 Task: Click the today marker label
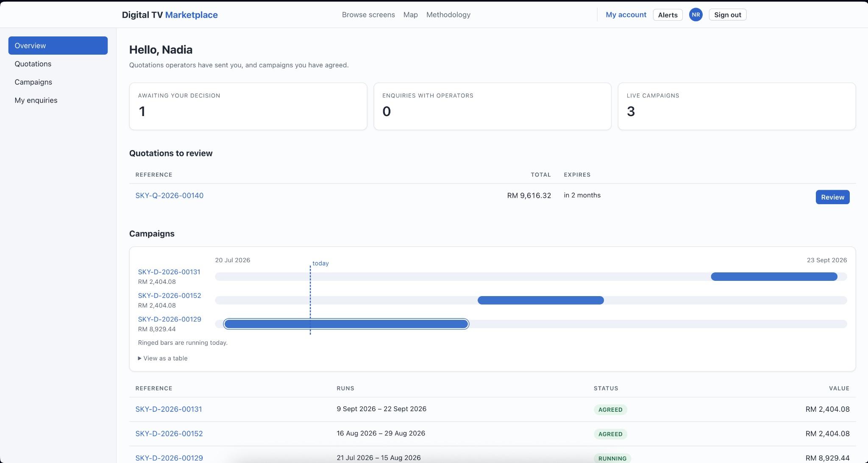click(320, 263)
